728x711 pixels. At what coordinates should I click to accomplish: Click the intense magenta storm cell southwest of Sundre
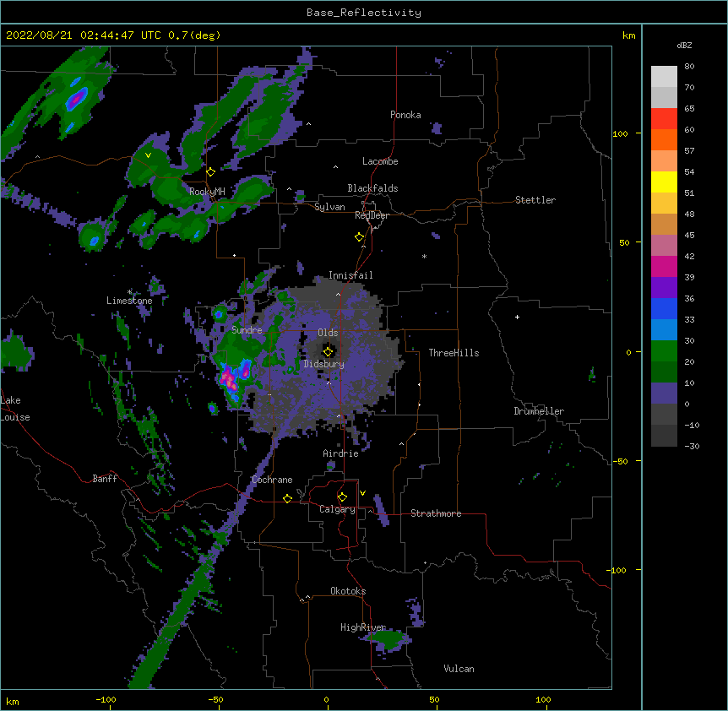point(229,378)
